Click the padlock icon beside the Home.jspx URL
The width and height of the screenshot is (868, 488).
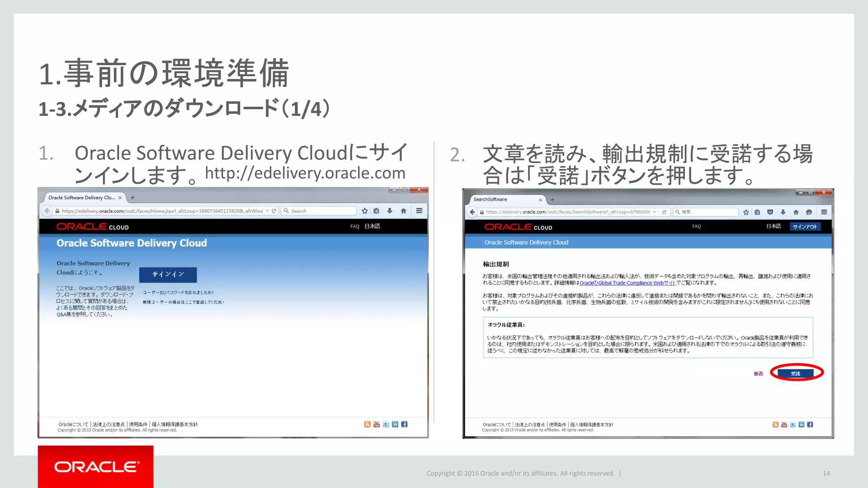[57, 211]
